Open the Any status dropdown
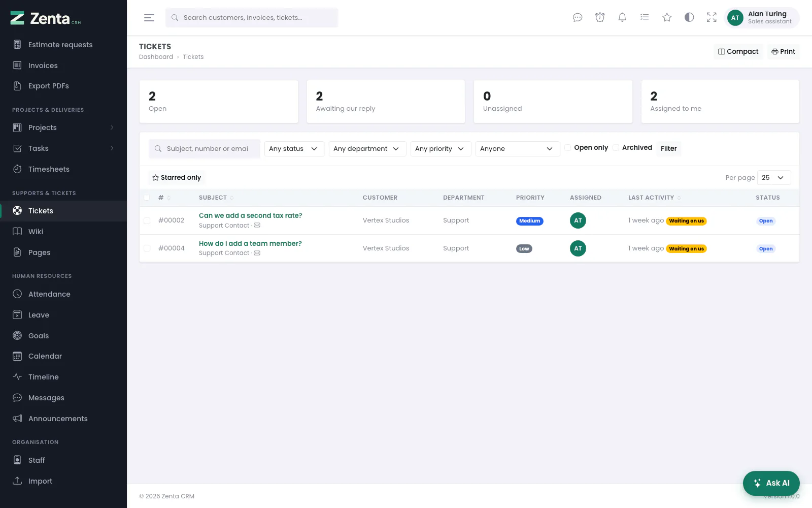The image size is (812, 508). [x=294, y=149]
